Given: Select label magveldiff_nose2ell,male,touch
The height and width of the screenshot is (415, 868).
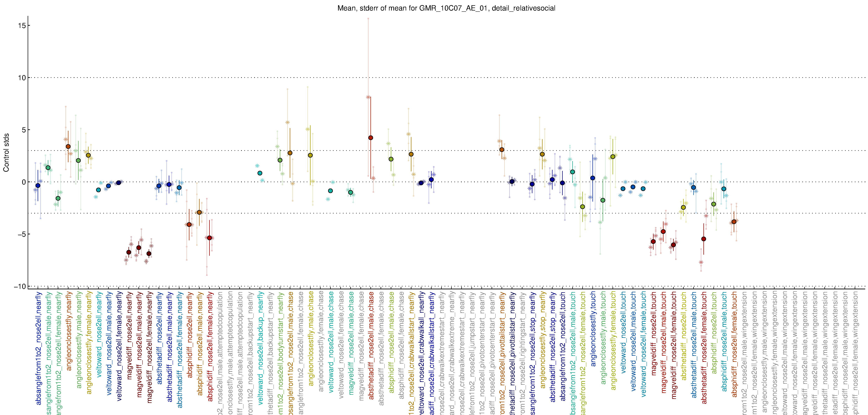Looking at the screenshot, I should 664,342.
